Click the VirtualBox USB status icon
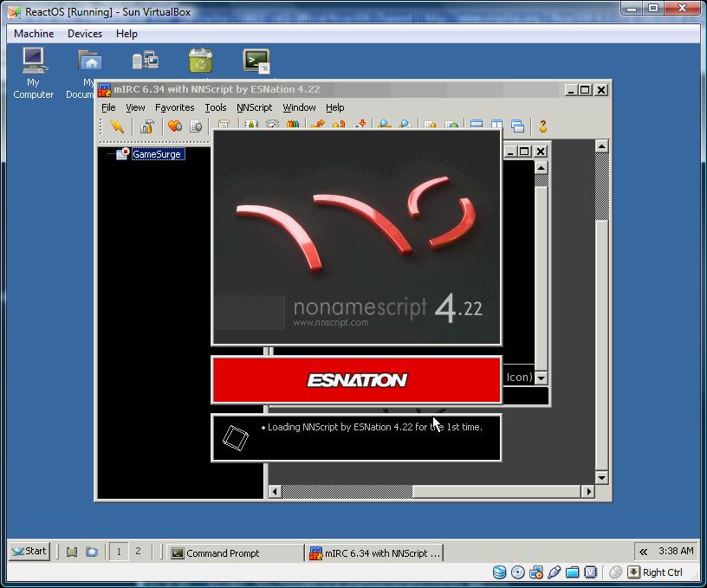The width and height of the screenshot is (707, 588). pos(555,572)
